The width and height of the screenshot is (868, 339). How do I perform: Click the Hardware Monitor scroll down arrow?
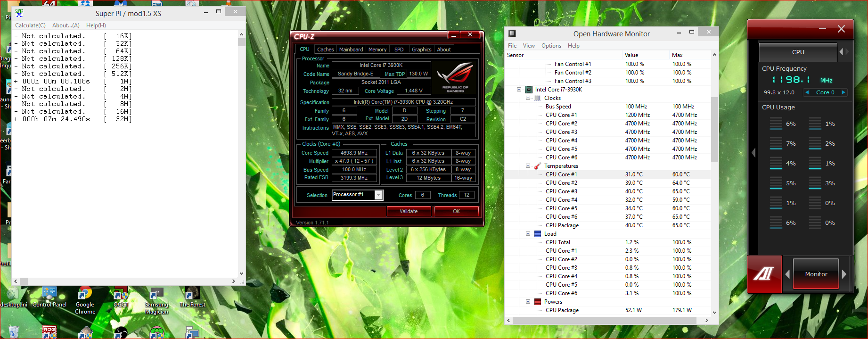[714, 312]
